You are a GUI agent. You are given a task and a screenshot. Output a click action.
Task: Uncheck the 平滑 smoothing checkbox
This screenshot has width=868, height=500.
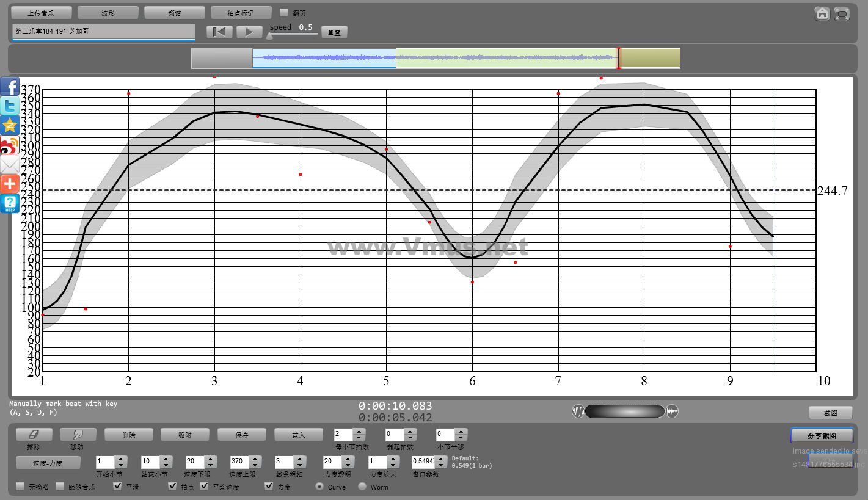(117, 487)
